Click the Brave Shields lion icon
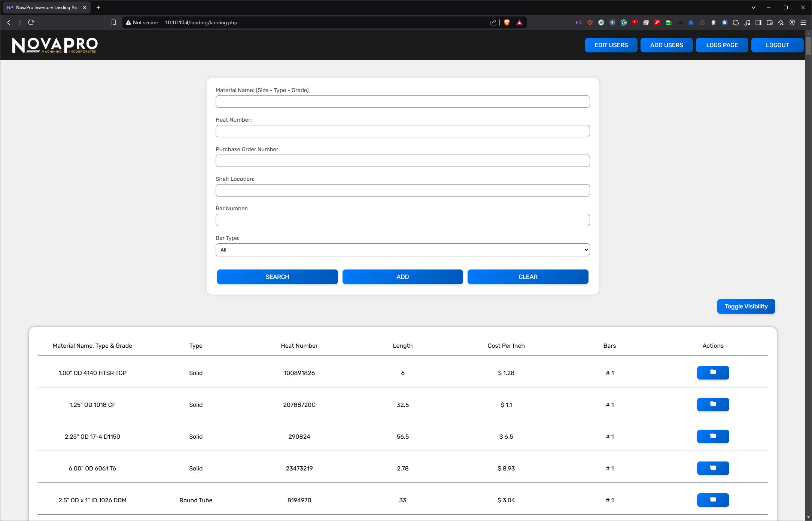This screenshot has height=521, width=812. pos(507,22)
